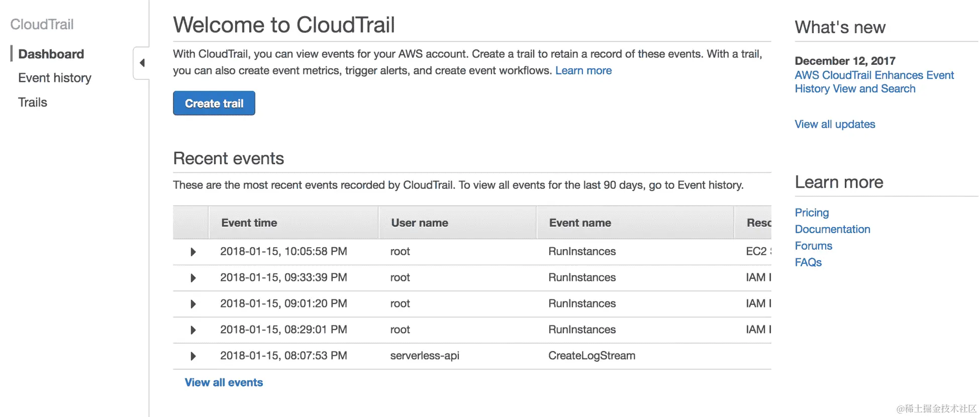Open the Documentation link
This screenshot has width=980, height=417.
tap(832, 229)
